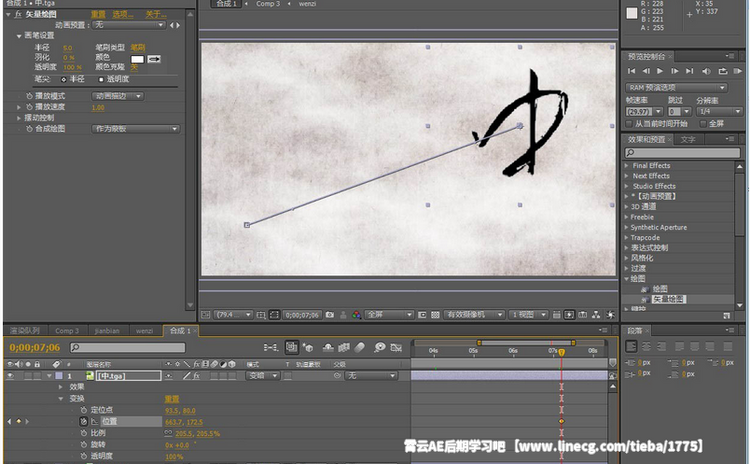Toggle the transparency grid icon
The width and height of the screenshot is (750, 464).
[435, 315]
